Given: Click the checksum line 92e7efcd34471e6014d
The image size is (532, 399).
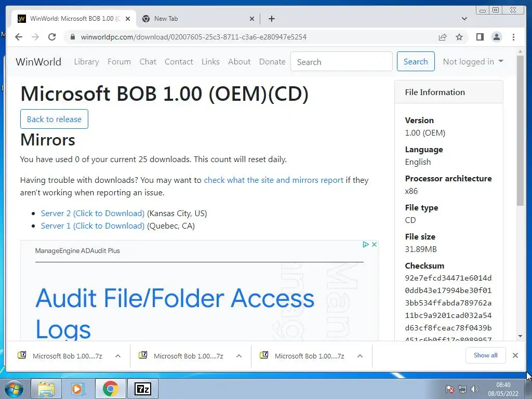Looking at the screenshot, I should tap(448, 278).
